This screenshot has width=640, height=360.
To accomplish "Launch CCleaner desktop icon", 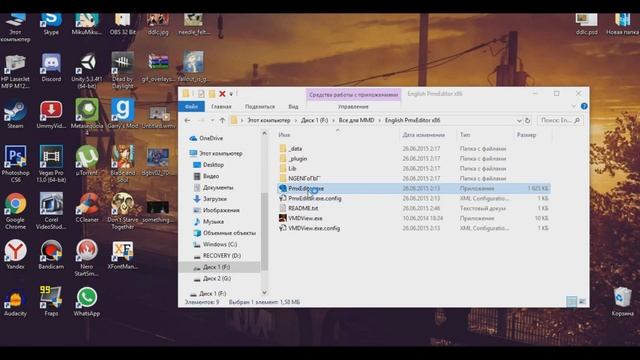I will 87,207.
